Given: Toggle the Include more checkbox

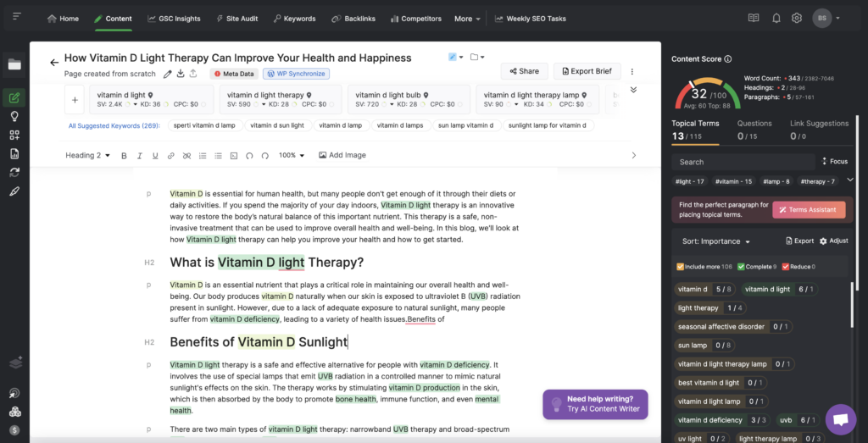Looking at the screenshot, I should point(680,267).
